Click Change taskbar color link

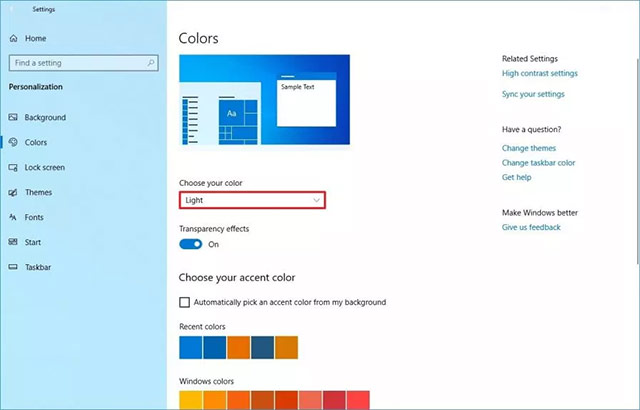(x=538, y=163)
